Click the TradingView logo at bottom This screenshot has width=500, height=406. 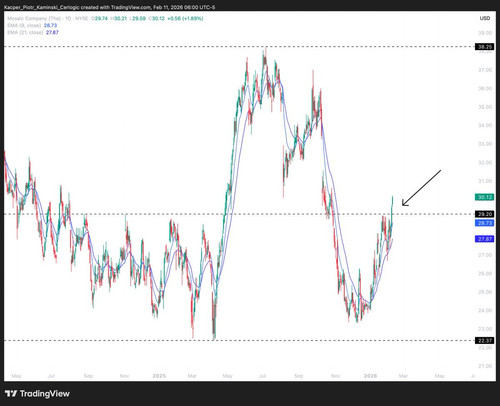click(37, 394)
